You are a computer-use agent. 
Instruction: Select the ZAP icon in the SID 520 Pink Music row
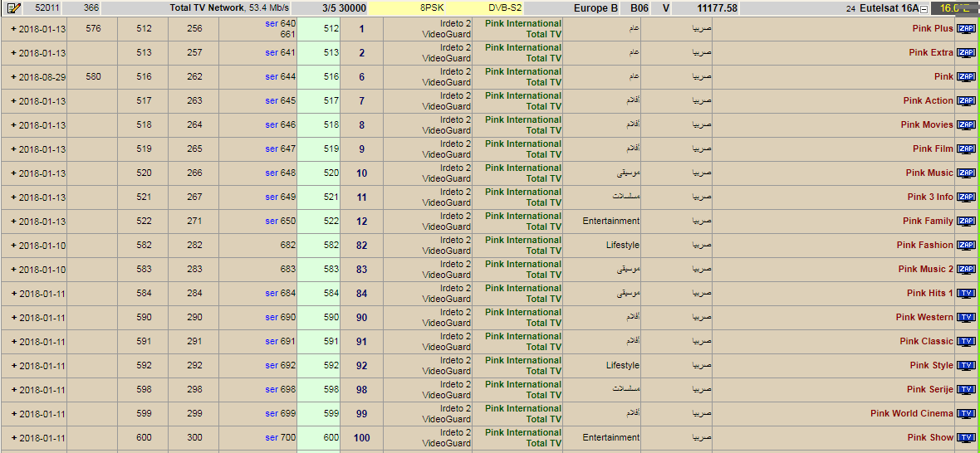966,173
